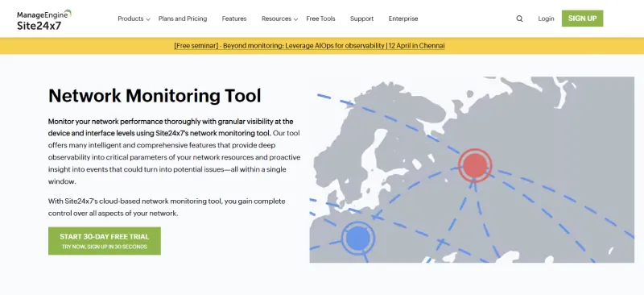
Task: Expand the Resources dropdown chevron
Action: coord(295,19)
